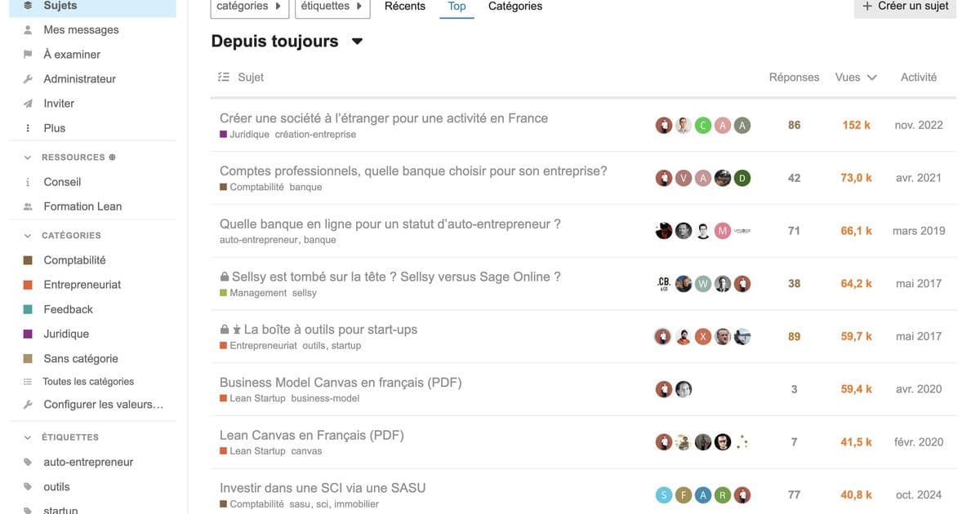This screenshot has height=514, width=980.
Task: Open the étiquettes filter dropdown
Action: click(332, 7)
